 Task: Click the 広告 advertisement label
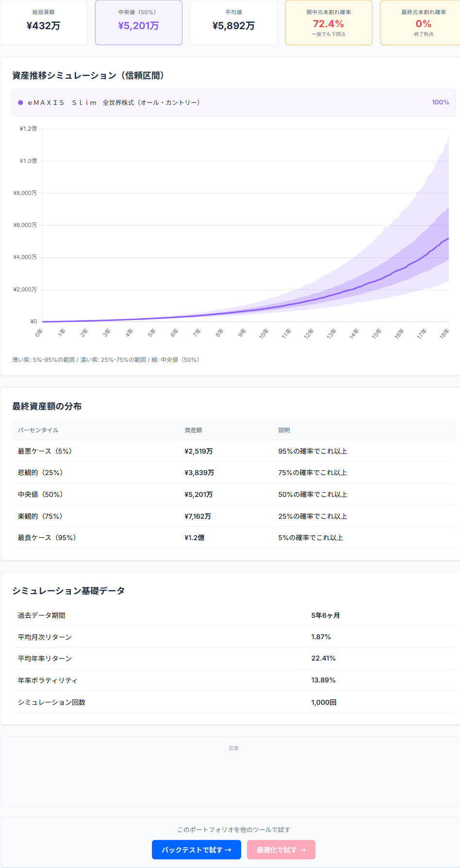pos(234,748)
